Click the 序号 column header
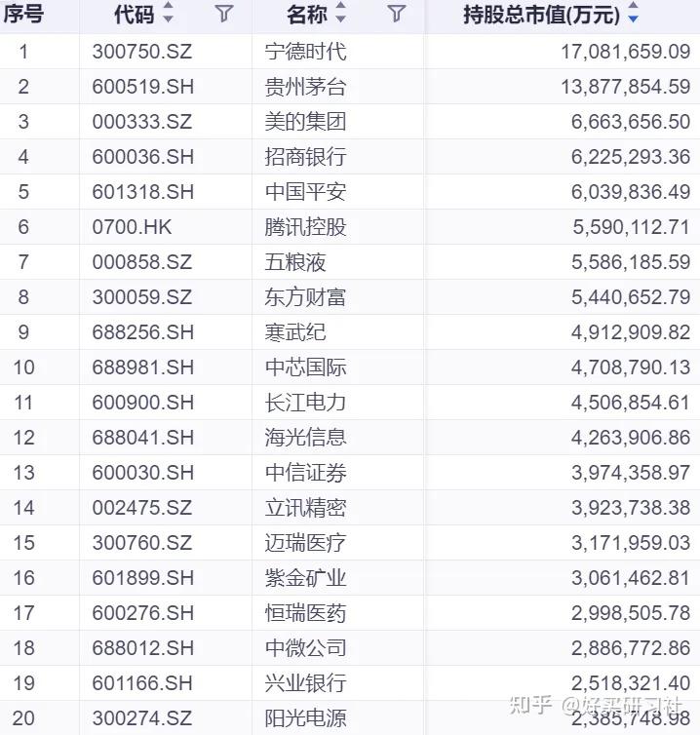 tap(23, 14)
